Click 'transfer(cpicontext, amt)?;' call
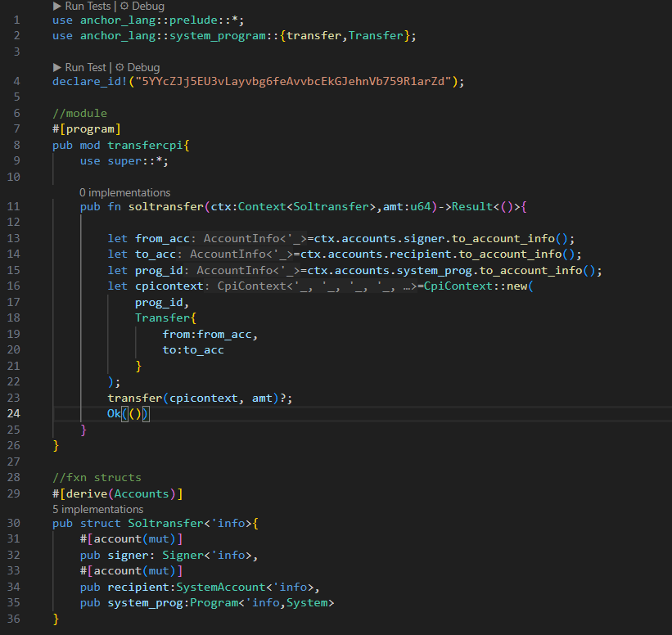Viewport: 672px width, 635px height. [x=201, y=398]
